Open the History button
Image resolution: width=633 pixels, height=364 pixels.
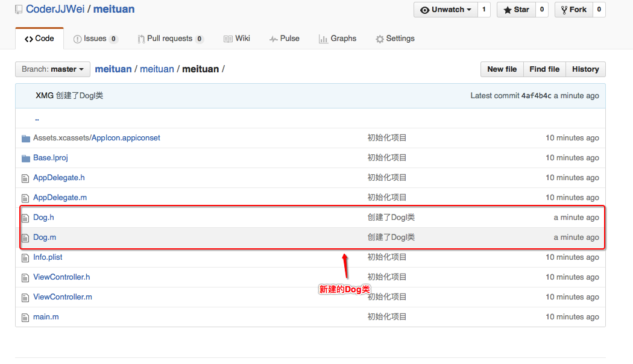pyautogui.click(x=585, y=69)
